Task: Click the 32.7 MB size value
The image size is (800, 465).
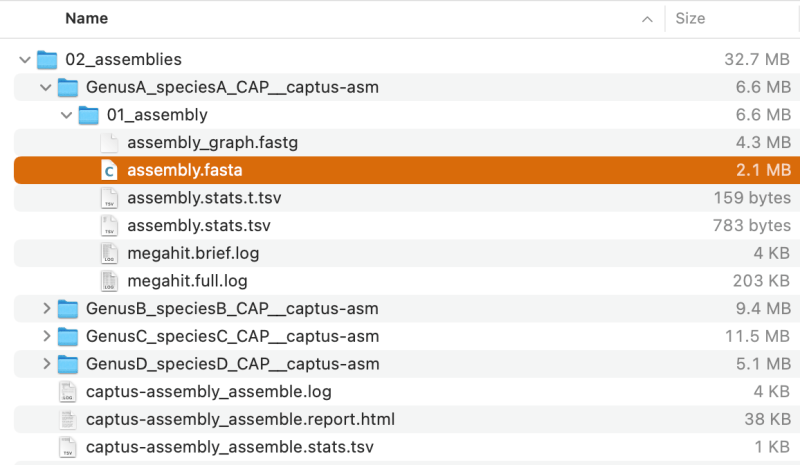Action: coord(757,60)
